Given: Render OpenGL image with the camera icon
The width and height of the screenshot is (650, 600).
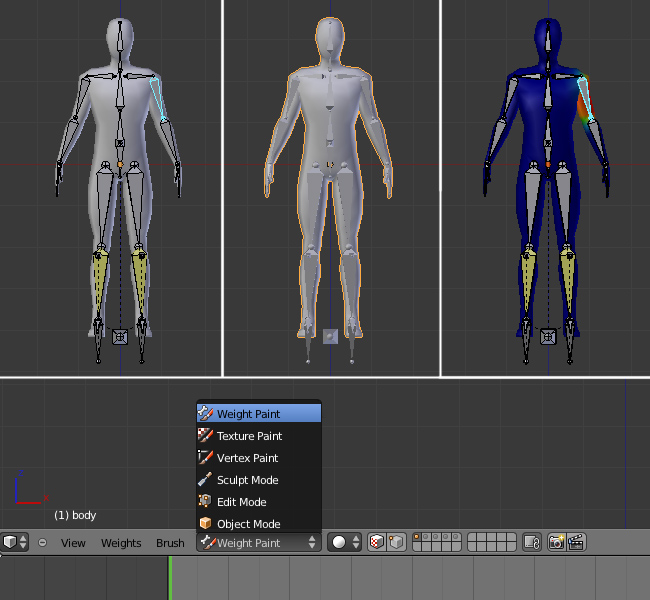Looking at the screenshot, I should click(556, 542).
